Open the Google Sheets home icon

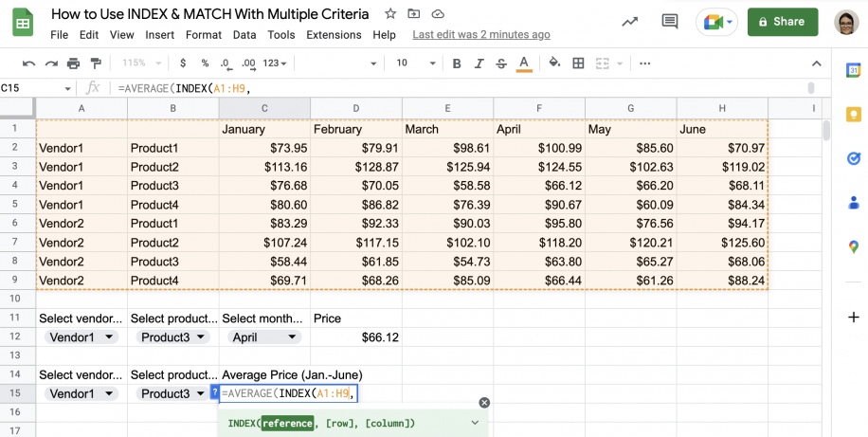tap(24, 24)
